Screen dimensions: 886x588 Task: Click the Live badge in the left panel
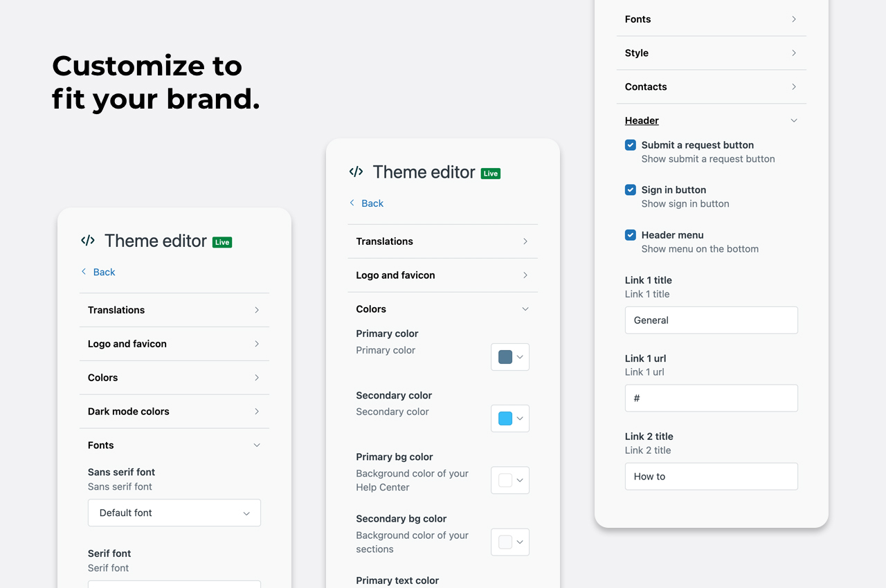222,242
